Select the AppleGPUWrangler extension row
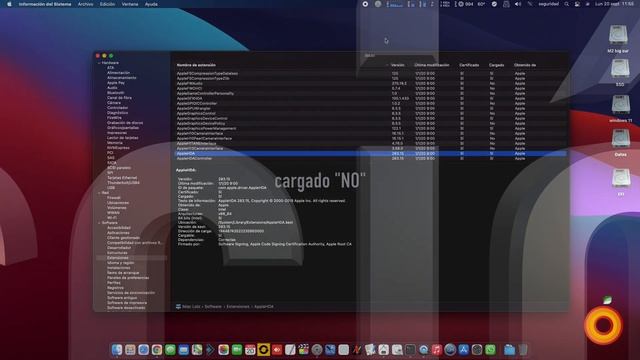The image size is (640, 360). pos(371,108)
